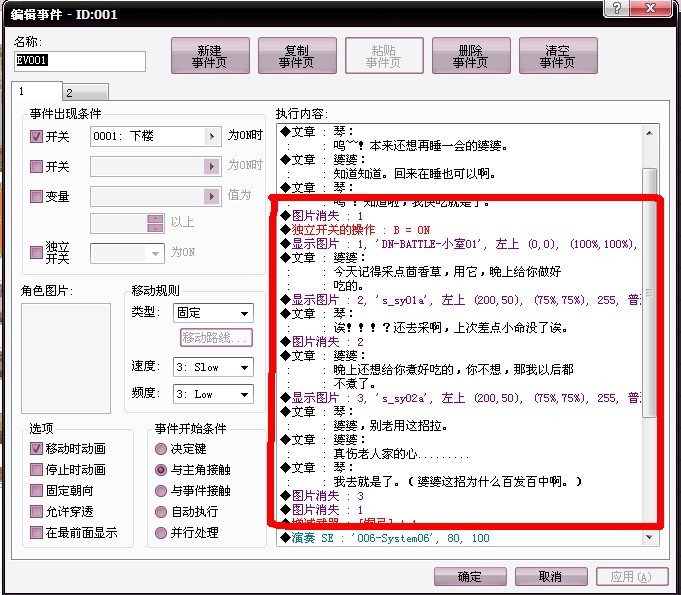Select 并行处理 start condition

[x=161, y=533]
